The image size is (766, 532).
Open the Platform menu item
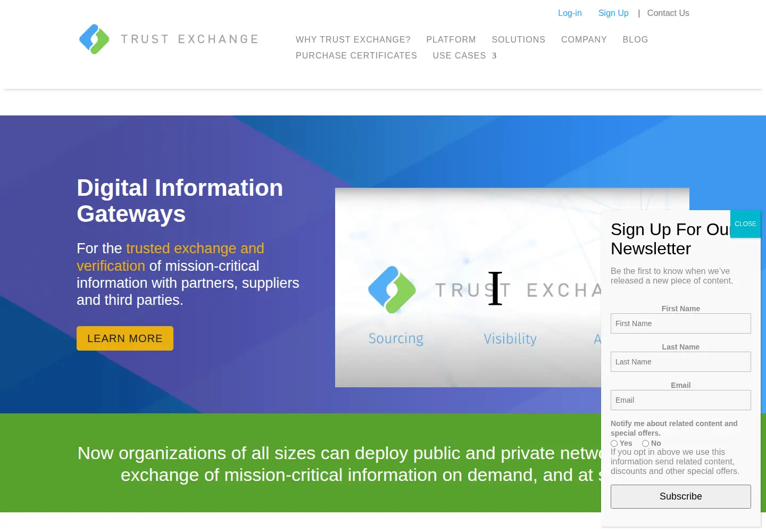451,39
